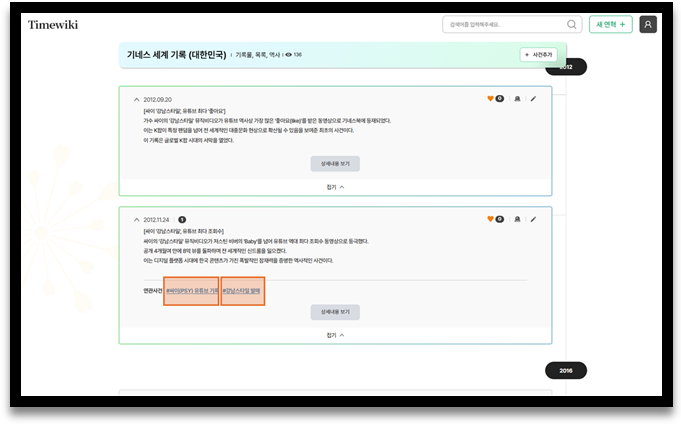Collapse the 2012.09.20 event using top chevron
Image resolution: width=681 pixels, height=424 pixels.
point(136,99)
